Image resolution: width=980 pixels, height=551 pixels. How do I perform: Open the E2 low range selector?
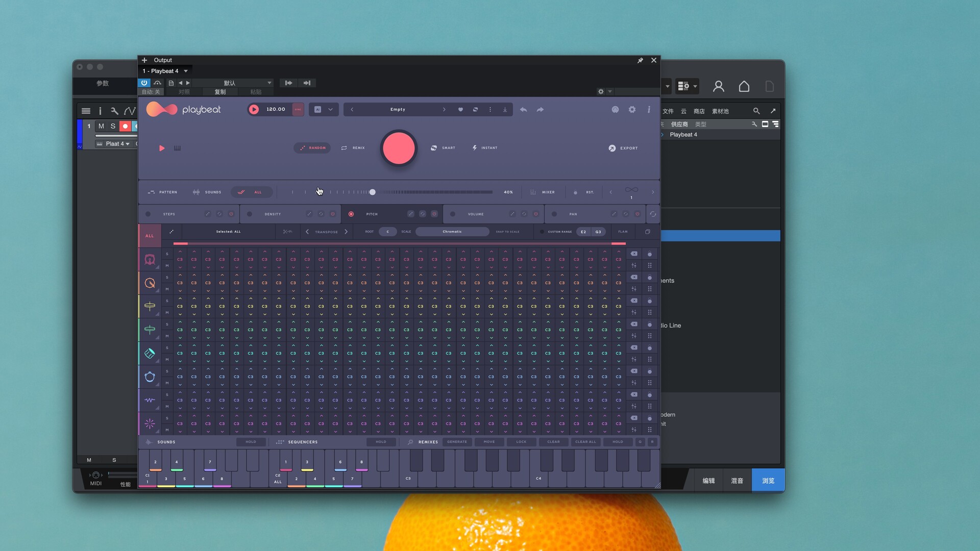[583, 232]
